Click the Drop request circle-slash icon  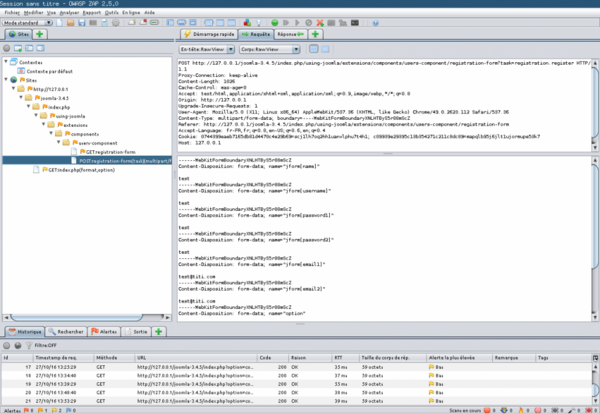coord(308,23)
